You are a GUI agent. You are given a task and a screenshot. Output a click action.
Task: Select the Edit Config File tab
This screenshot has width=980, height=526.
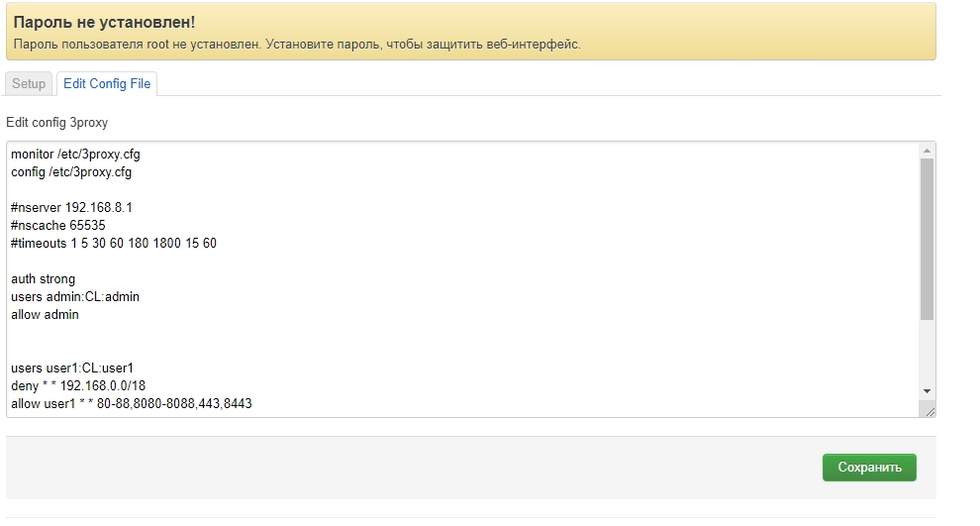(x=107, y=84)
